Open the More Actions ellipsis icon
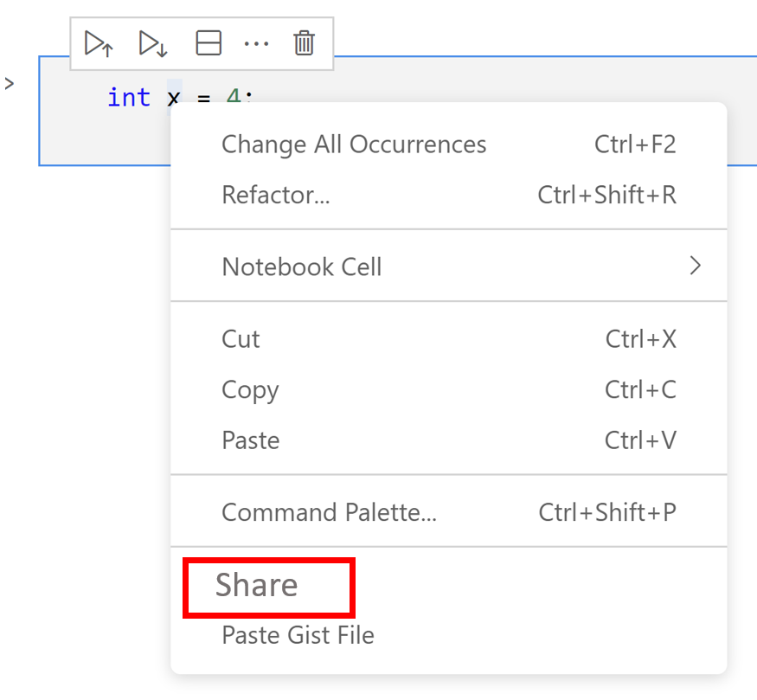This screenshot has height=700, width=757. [x=256, y=43]
